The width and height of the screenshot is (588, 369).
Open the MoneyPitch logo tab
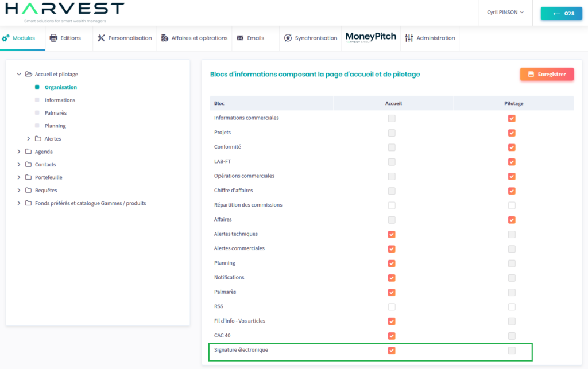pos(370,37)
